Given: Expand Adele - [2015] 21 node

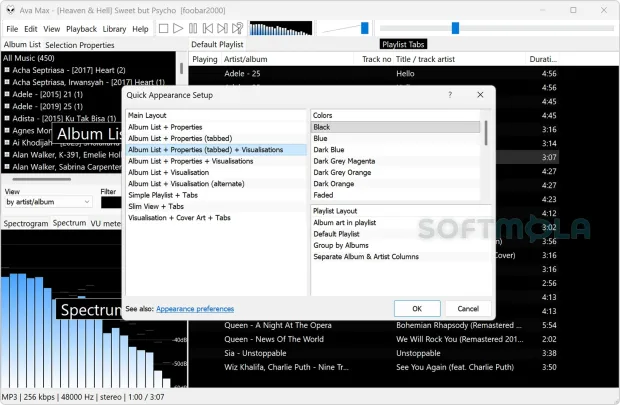Looking at the screenshot, I should pos(7,94).
